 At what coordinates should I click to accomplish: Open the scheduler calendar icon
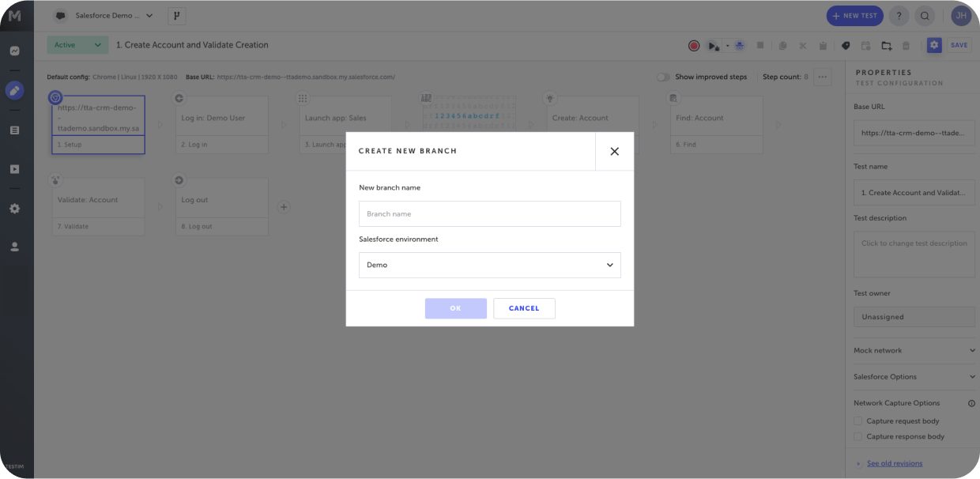click(865, 45)
